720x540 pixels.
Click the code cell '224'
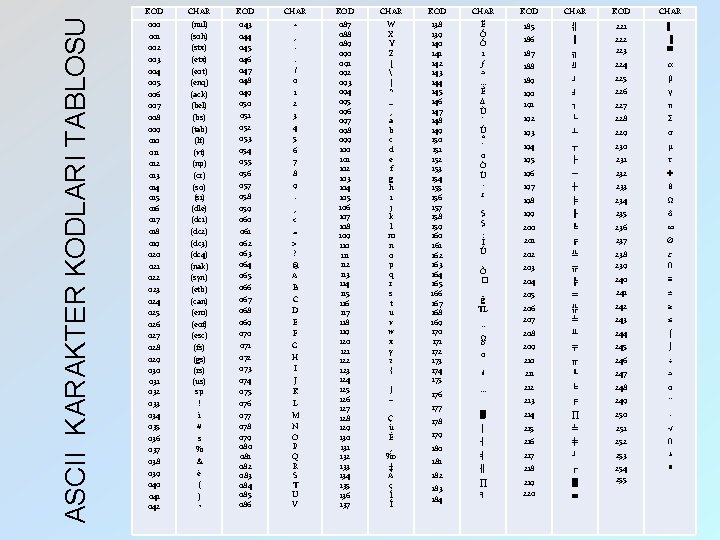[621, 65]
